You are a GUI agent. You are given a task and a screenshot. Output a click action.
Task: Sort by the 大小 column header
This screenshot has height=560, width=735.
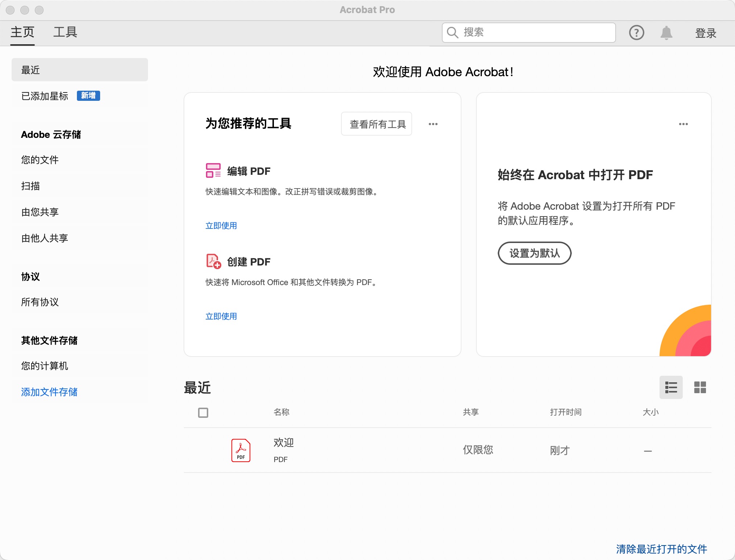coord(650,412)
